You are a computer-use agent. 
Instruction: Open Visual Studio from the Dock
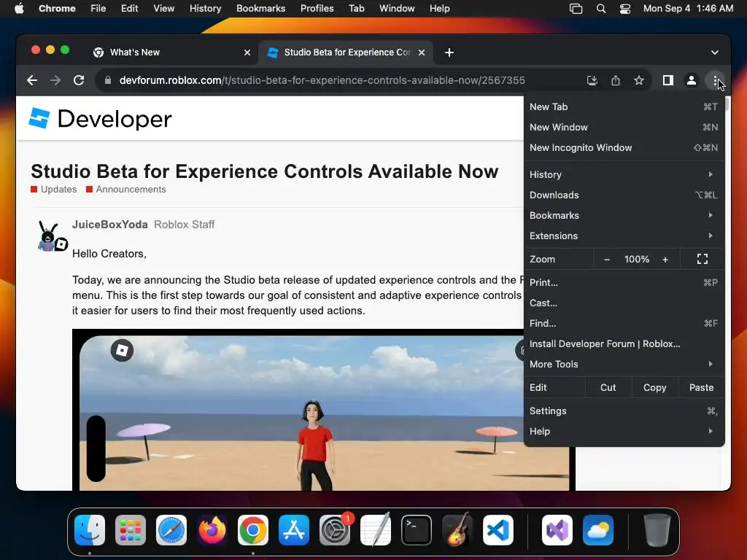coord(557,530)
